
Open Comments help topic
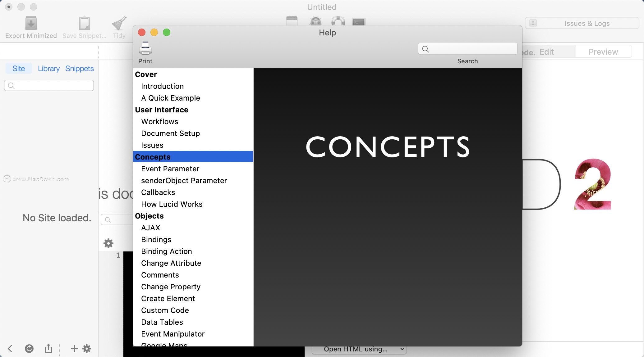click(160, 275)
